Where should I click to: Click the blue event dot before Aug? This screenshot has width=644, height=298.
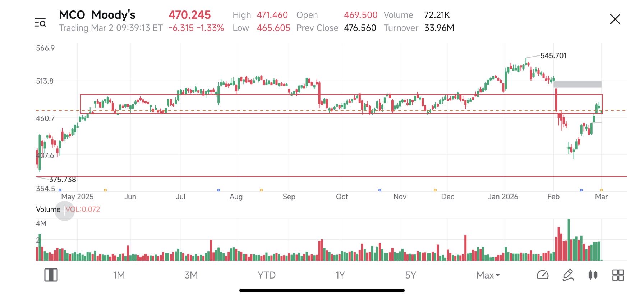[218, 190]
